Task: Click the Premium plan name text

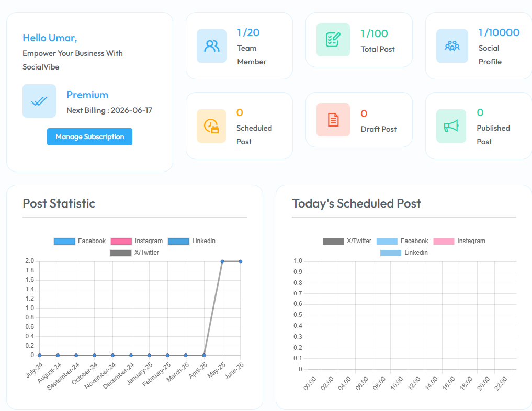Action: pyautogui.click(x=87, y=95)
